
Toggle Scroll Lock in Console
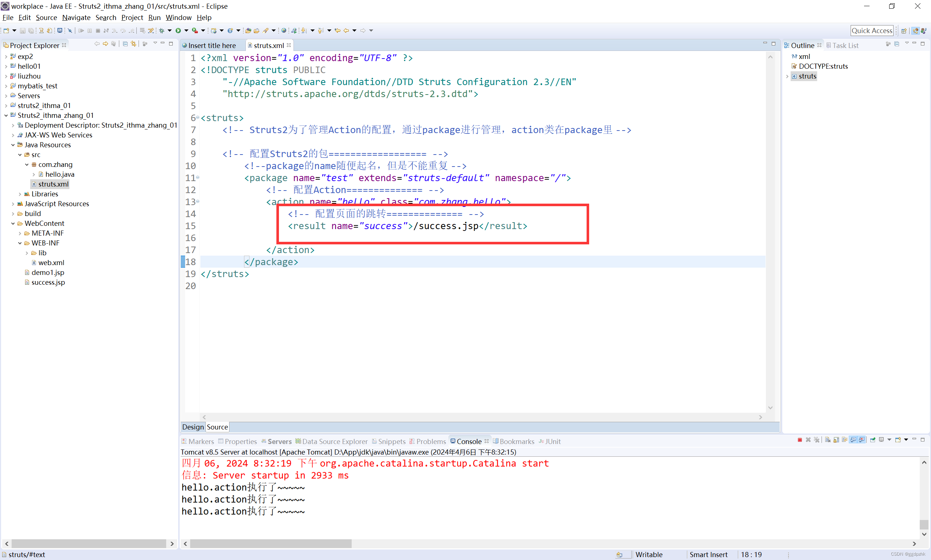(836, 440)
